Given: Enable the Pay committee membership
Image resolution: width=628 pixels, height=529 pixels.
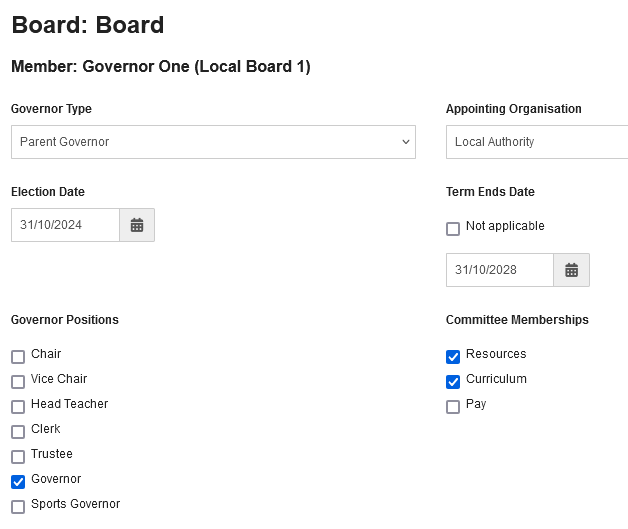Looking at the screenshot, I should point(453,407).
